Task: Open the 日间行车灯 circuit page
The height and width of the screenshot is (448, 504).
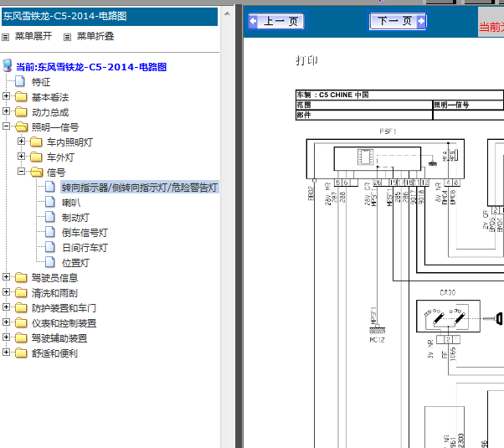Action: 85,248
